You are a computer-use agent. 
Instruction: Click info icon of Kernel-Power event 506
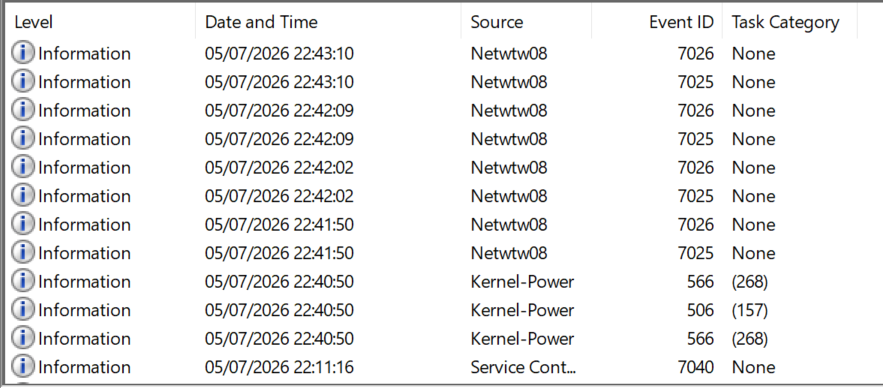[x=23, y=310]
